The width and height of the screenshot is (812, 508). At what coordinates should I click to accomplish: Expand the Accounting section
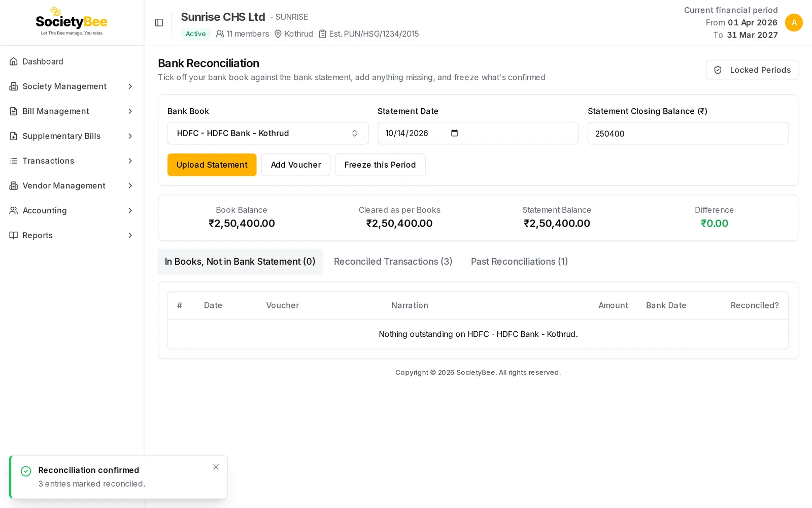point(130,210)
